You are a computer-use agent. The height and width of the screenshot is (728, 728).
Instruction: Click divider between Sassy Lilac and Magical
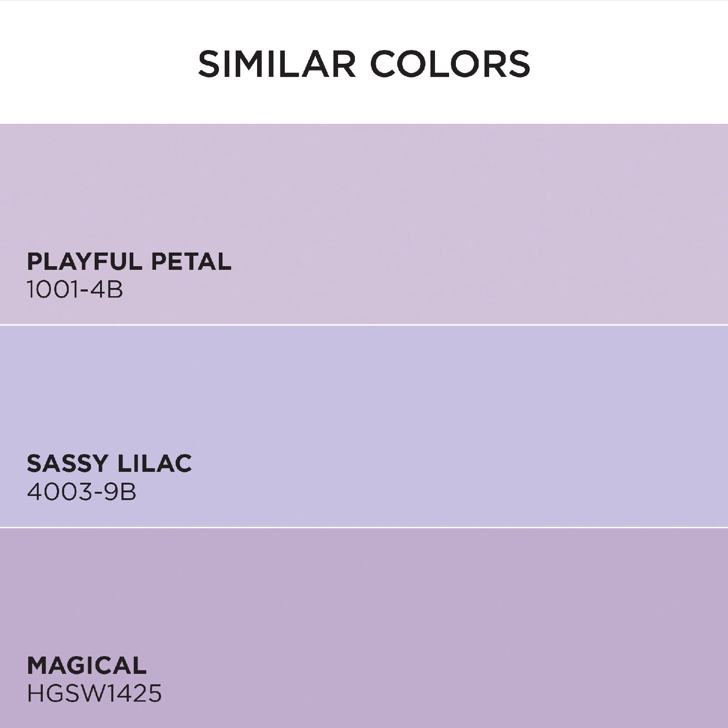pyautogui.click(x=364, y=527)
